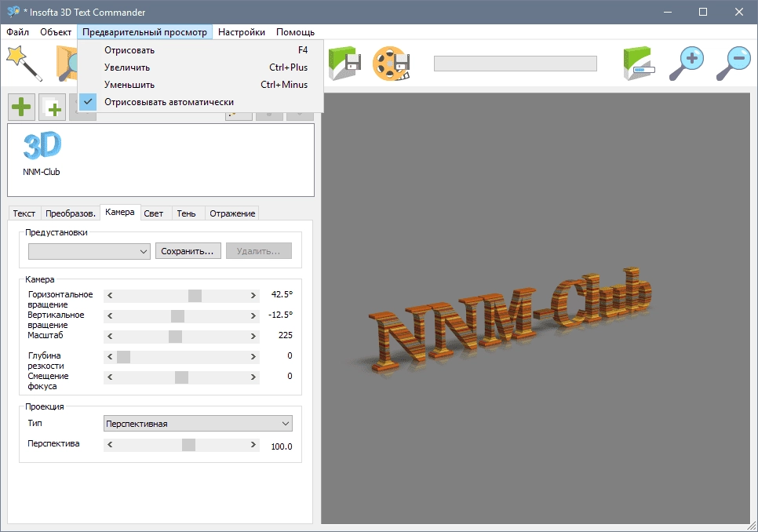Click the Смещение фокуса slider thumb
758x532 pixels.
pyautogui.click(x=181, y=377)
